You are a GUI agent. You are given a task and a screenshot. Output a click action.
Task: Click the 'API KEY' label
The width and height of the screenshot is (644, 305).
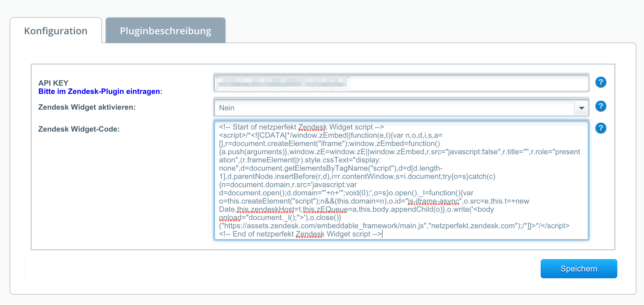pos(53,83)
